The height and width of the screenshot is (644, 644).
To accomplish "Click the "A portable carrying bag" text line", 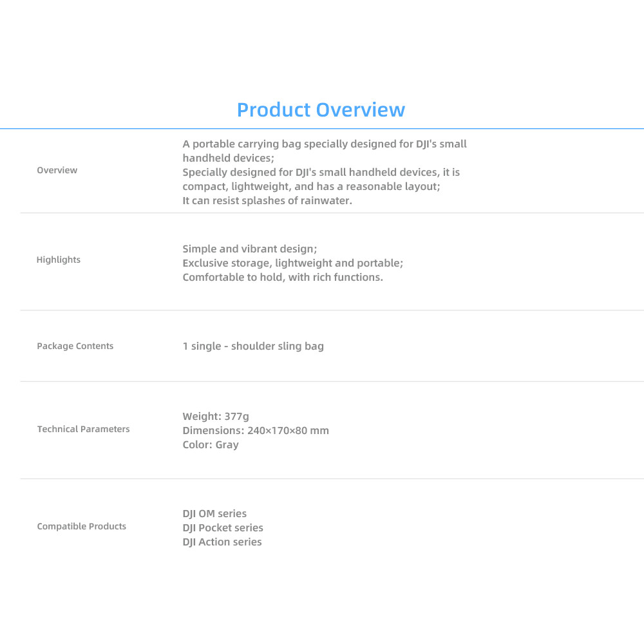I will [x=325, y=144].
